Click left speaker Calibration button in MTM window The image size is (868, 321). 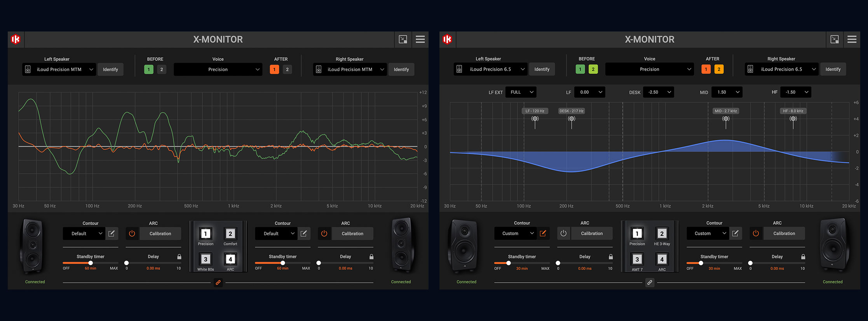pyautogui.click(x=160, y=234)
